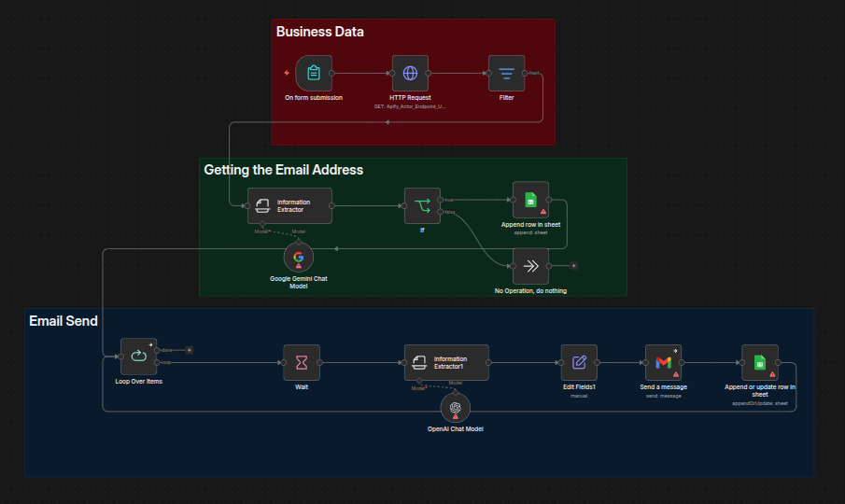Click the plus after No Operation node
Screen dimensions: 845x504
click(573, 265)
